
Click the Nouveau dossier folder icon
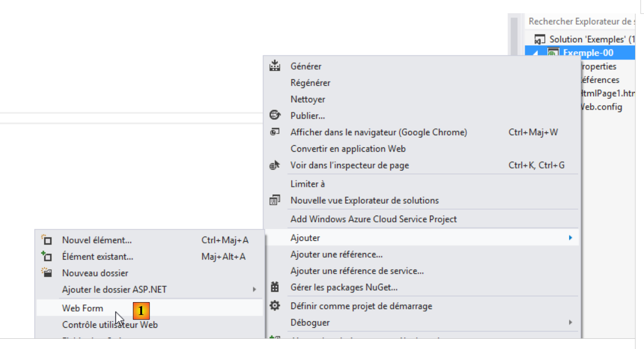46,273
